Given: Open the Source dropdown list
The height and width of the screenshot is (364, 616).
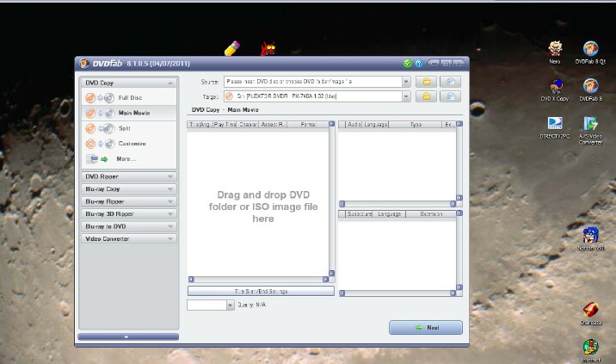Looking at the screenshot, I should (x=406, y=82).
